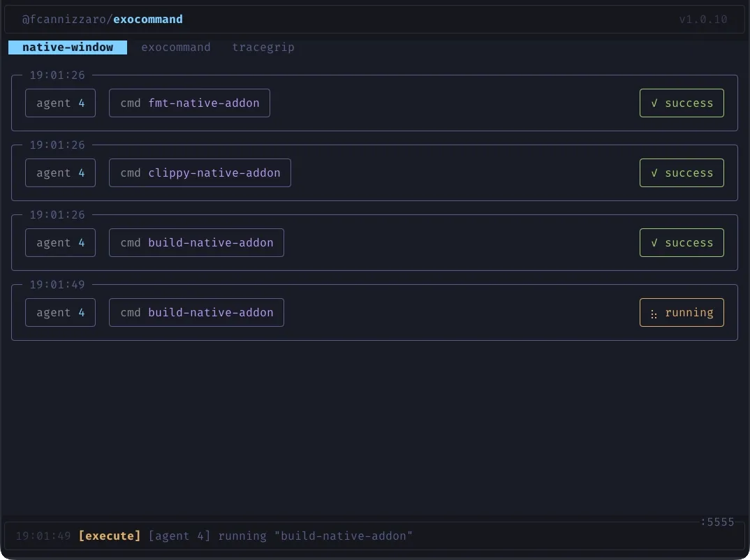Click the success checkmark on the third build-native-addon
The image size is (750, 560).
pos(654,242)
